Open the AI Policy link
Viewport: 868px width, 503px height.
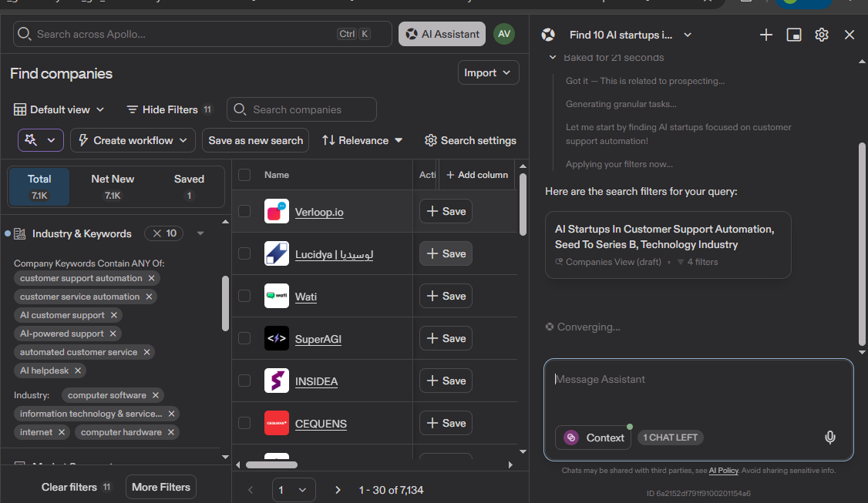(x=724, y=471)
